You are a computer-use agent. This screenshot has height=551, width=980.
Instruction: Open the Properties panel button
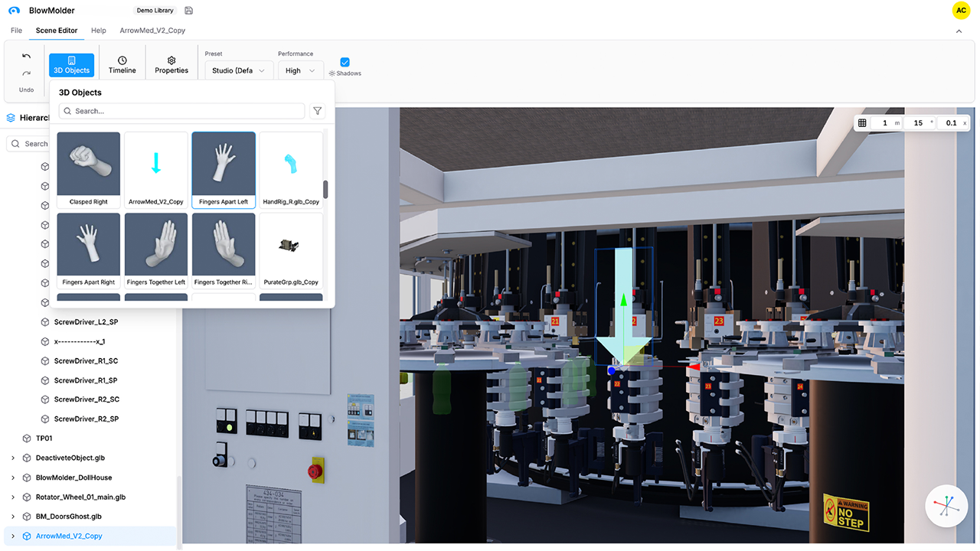(171, 65)
